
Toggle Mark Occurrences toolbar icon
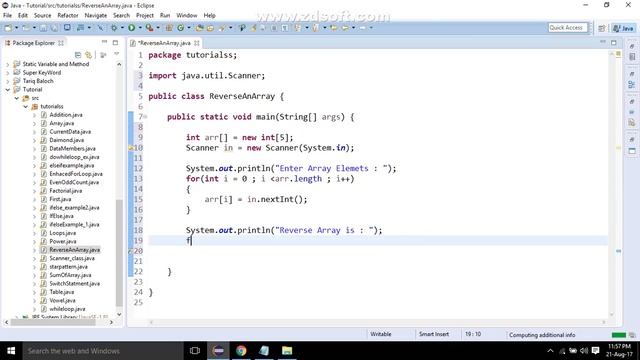pos(253,28)
